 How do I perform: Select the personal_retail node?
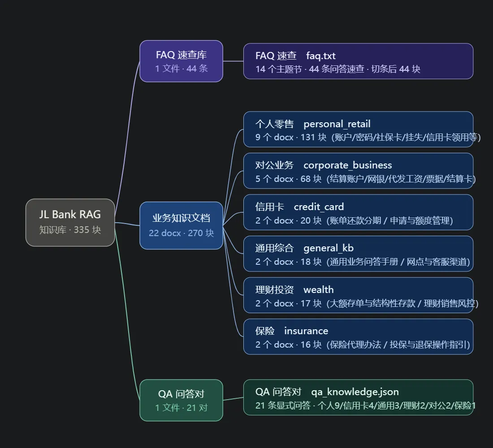coord(359,129)
